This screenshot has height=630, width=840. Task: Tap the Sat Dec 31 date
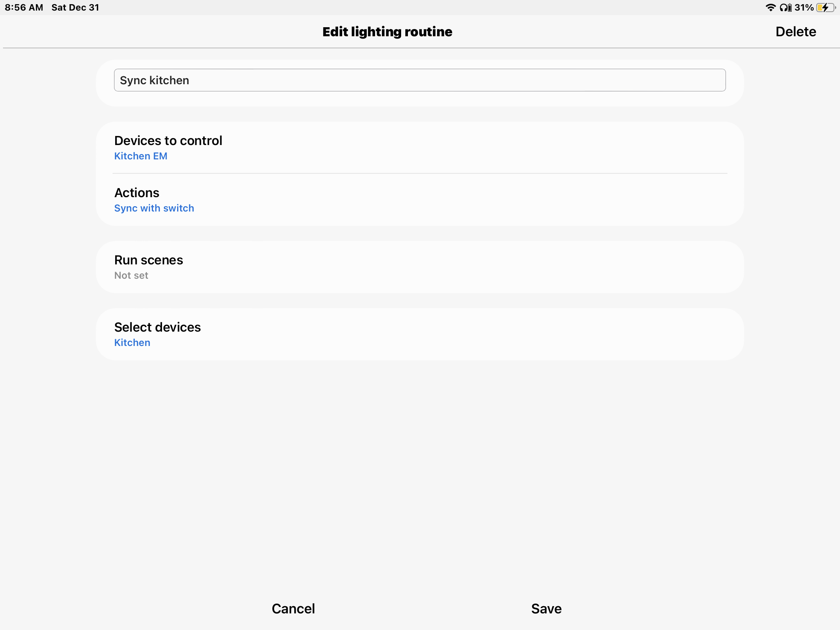click(x=75, y=8)
